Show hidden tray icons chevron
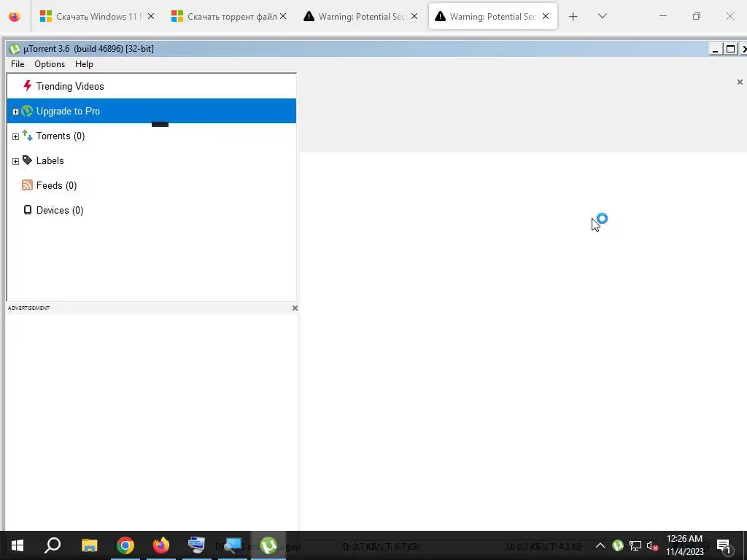The height and width of the screenshot is (560, 747). [600, 545]
